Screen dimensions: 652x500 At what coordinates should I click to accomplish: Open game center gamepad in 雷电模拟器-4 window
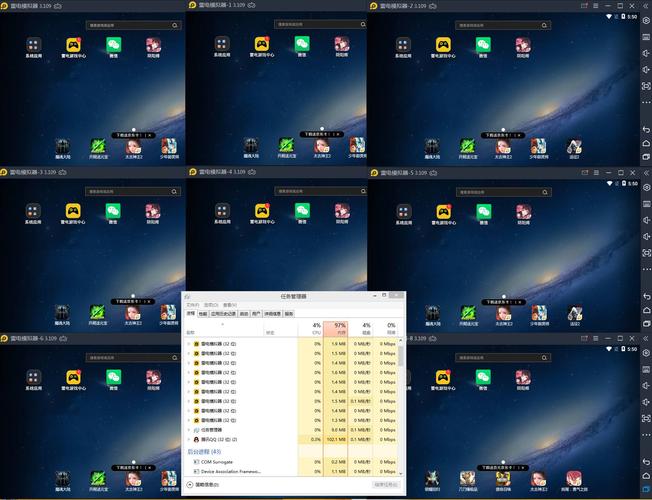click(x=262, y=210)
